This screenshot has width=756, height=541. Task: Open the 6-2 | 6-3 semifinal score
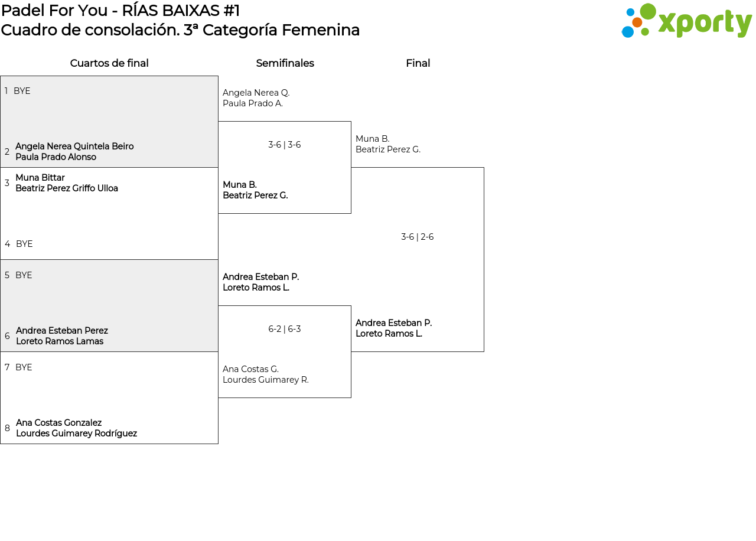pos(285,329)
